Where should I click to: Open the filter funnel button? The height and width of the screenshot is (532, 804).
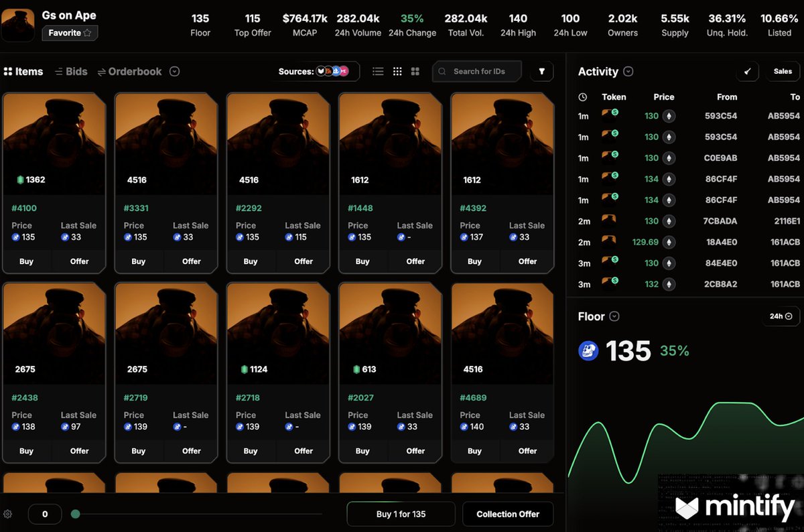541,71
